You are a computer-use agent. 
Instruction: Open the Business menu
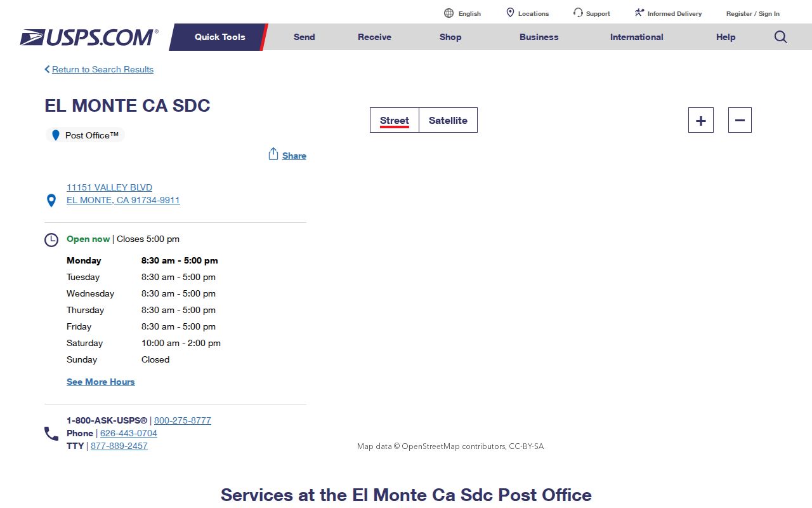pyautogui.click(x=539, y=37)
